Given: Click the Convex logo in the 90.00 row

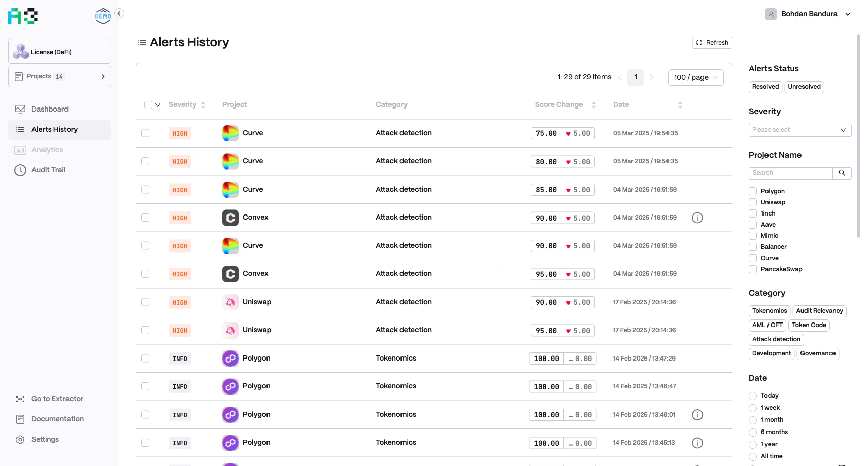Looking at the screenshot, I should [x=230, y=218].
